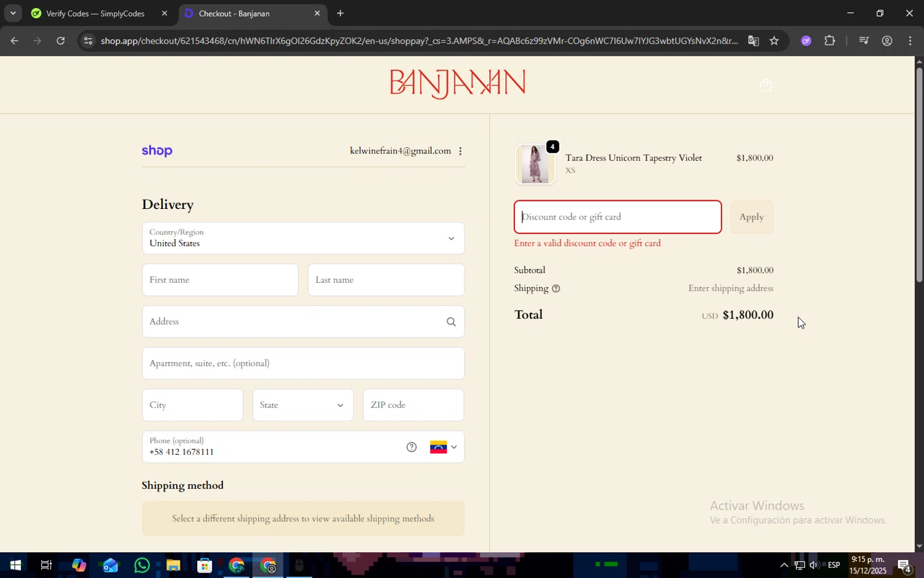Click the email kelwinefrain4@gmail.com

tap(400, 151)
